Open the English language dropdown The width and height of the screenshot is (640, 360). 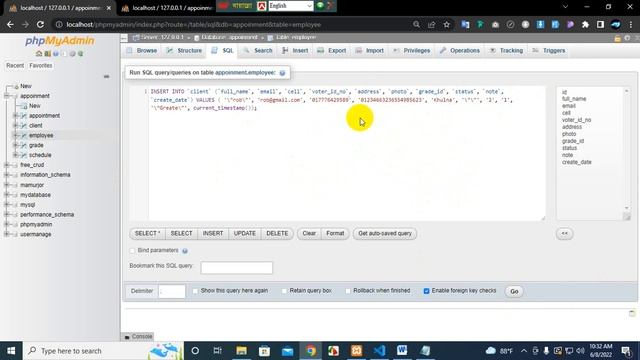point(291,6)
